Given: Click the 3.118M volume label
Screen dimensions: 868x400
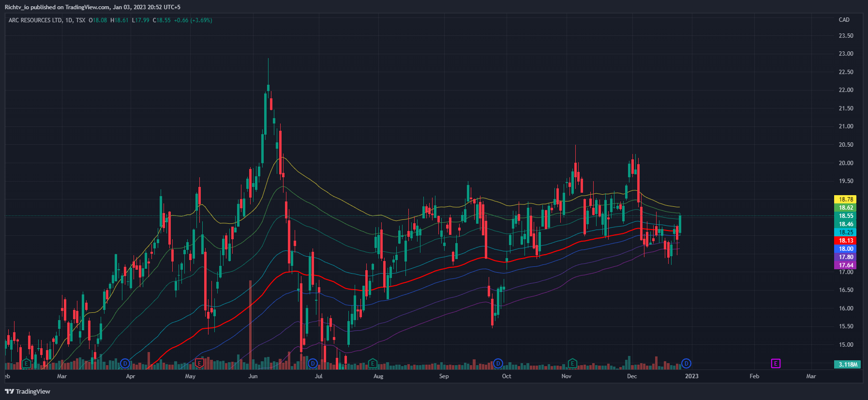Looking at the screenshot, I should click(848, 364).
